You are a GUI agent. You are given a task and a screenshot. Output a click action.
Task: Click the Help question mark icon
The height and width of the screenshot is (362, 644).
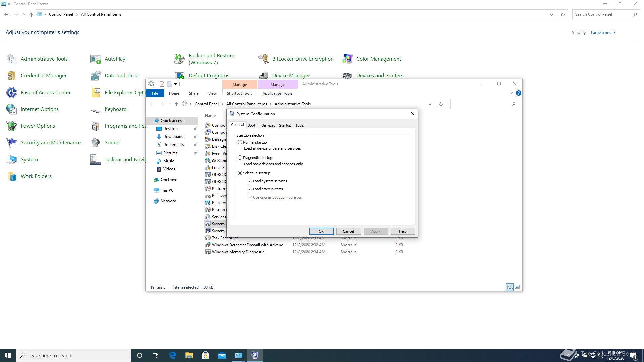518,93
